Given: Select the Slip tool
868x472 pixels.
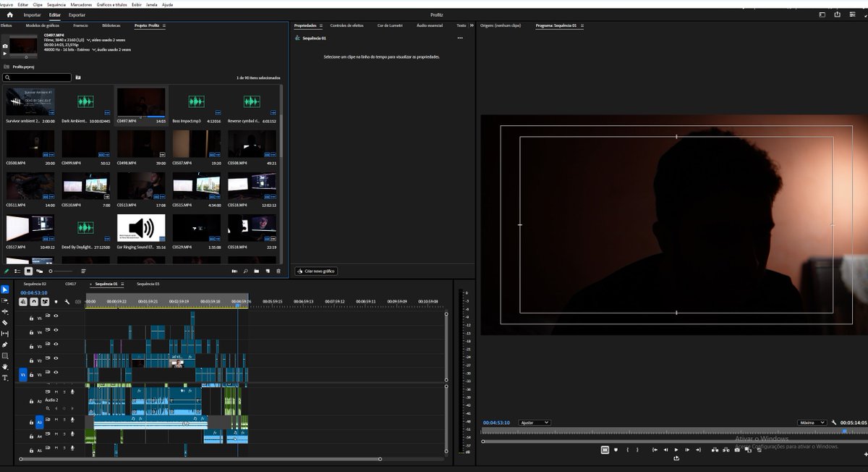Looking at the screenshot, I should coord(5,334).
